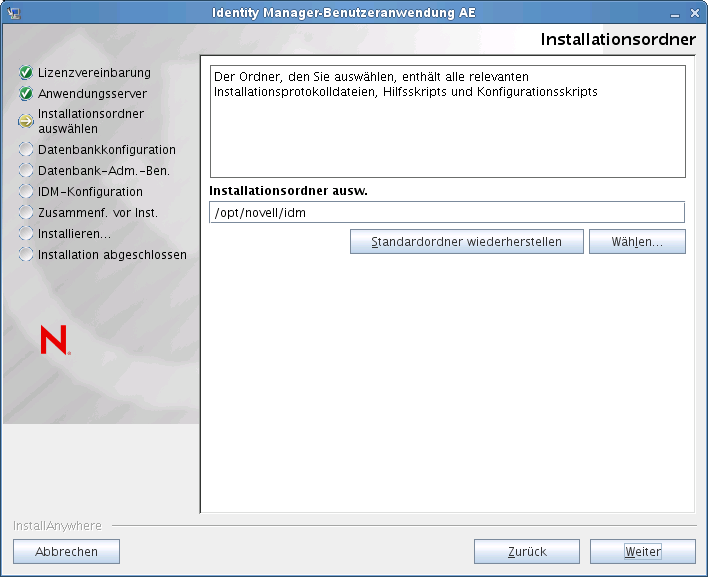Select the Installieren... step label
The width and height of the screenshot is (708, 577).
pos(74,233)
